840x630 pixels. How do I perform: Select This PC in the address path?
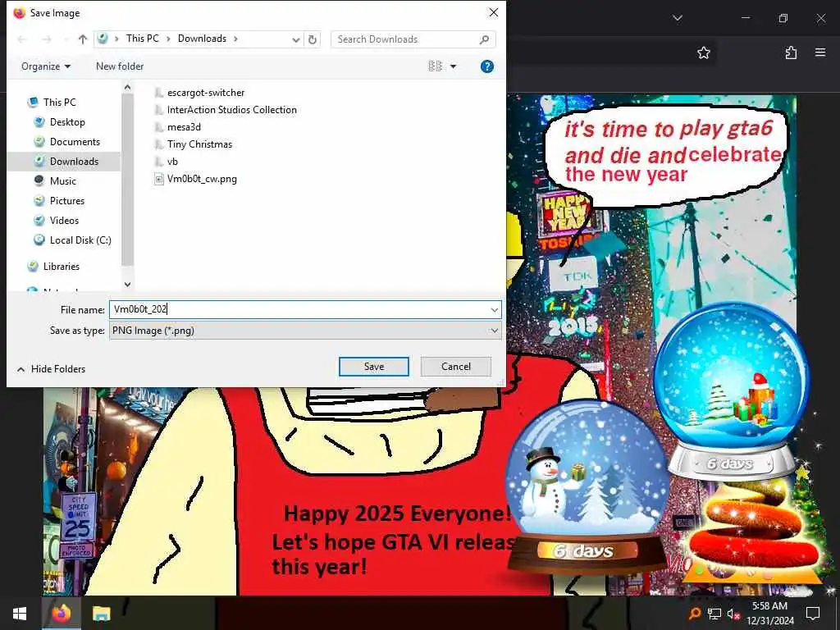click(x=143, y=39)
